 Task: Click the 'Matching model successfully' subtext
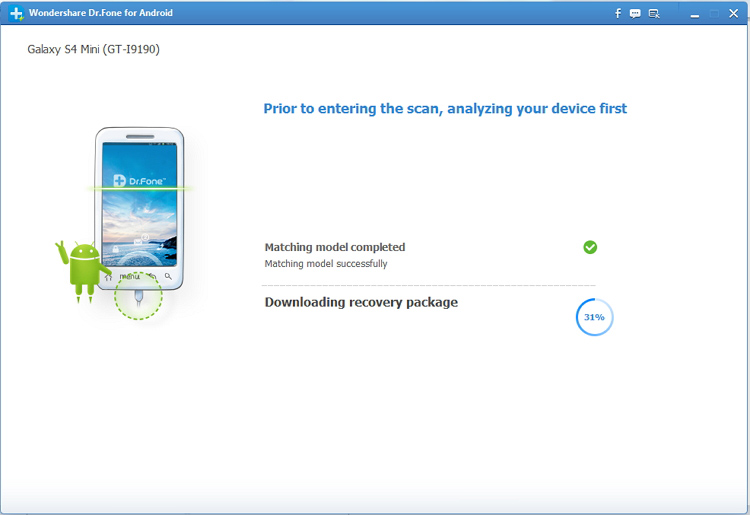pos(326,263)
